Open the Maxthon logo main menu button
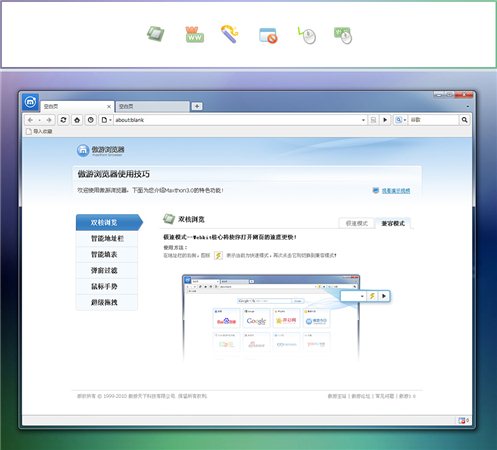 [x=30, y=102]
